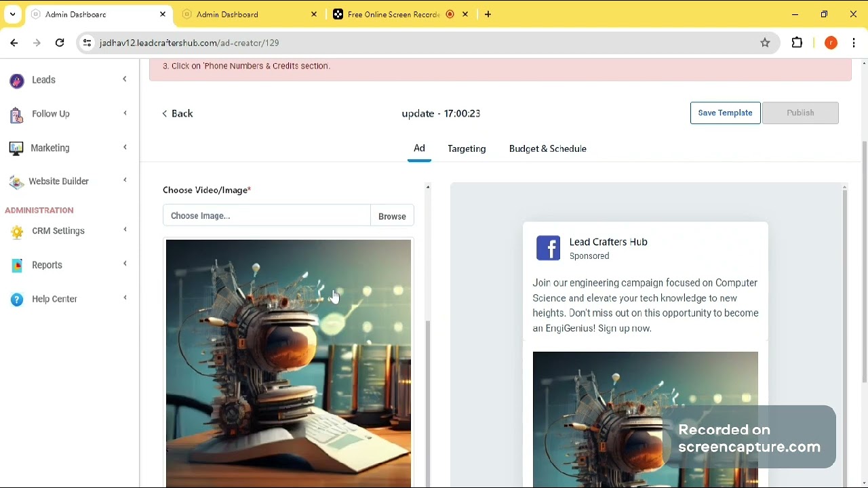Viewport: 868px width, 488px height.
Task: Open the Leads sidebar icon
Action: 17,81
